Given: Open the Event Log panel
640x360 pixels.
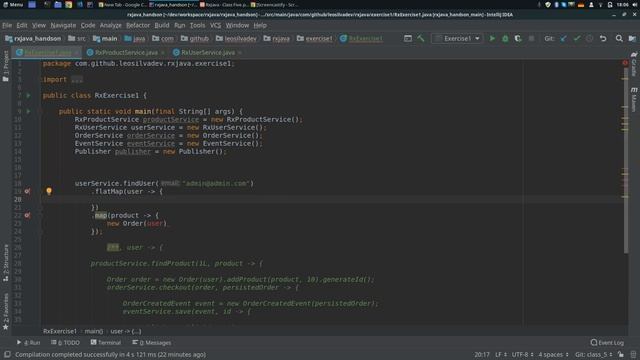Looking at the screenshot, I should [607, 342].
